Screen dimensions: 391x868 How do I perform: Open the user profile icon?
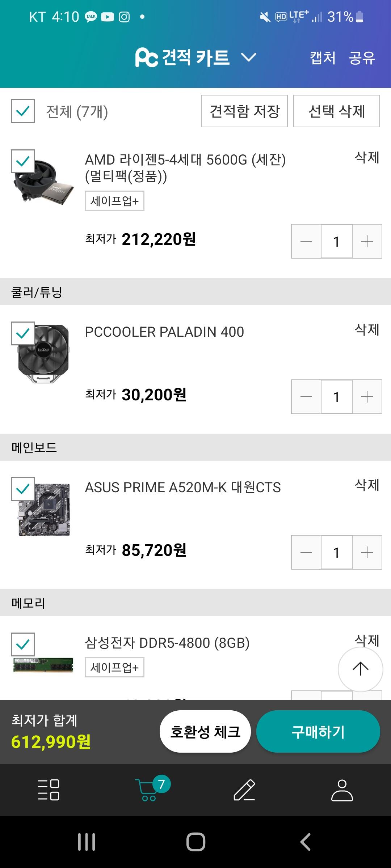click(342, 790)
